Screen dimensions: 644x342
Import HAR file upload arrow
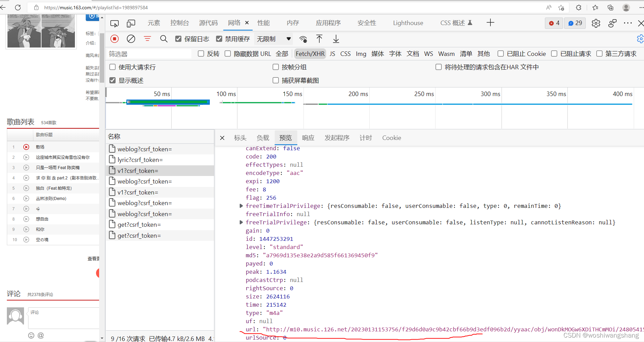click(x=319, y=39)
